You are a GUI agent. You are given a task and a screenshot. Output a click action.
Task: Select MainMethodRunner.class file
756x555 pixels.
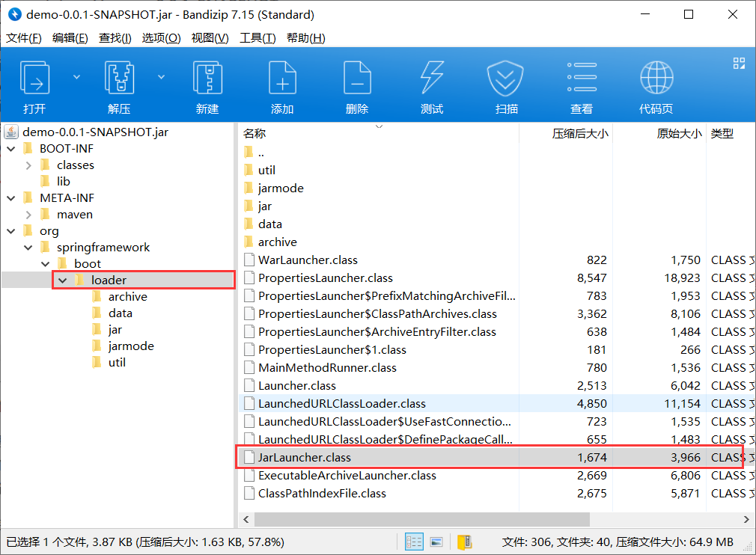[x=327, y=368]
